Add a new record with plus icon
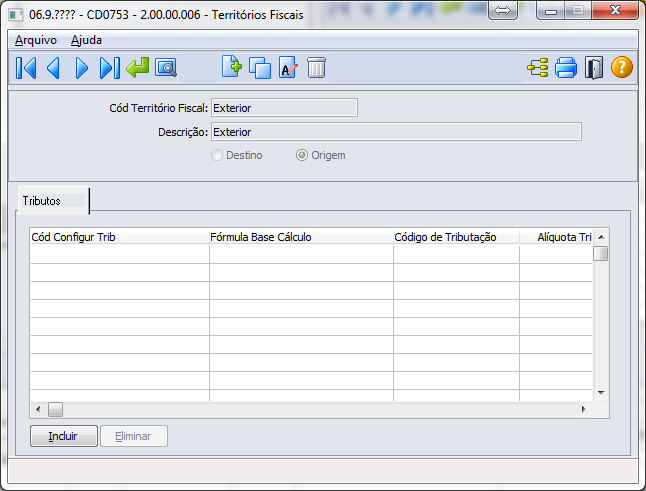 click(x=232, y=67)
